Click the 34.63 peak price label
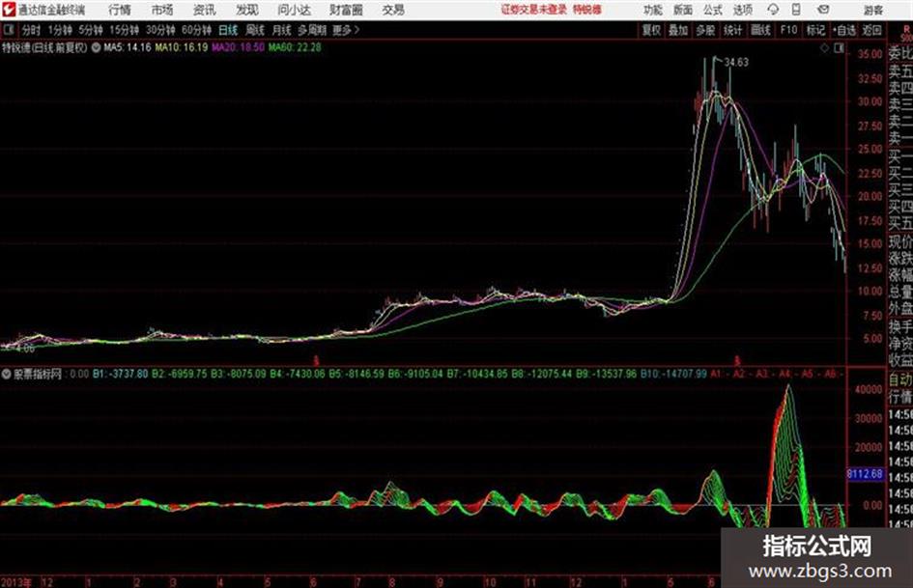Viewport: 913px width, 588px height. click(736, 62)
